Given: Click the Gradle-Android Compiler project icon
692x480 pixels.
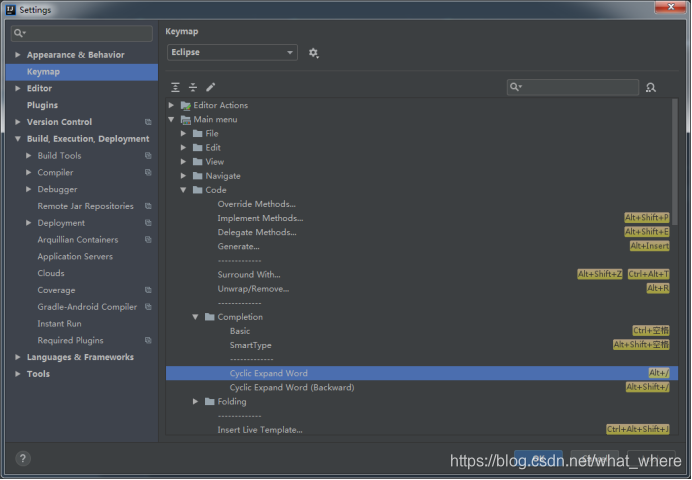Looking at the screenshot, I should 148,307.
